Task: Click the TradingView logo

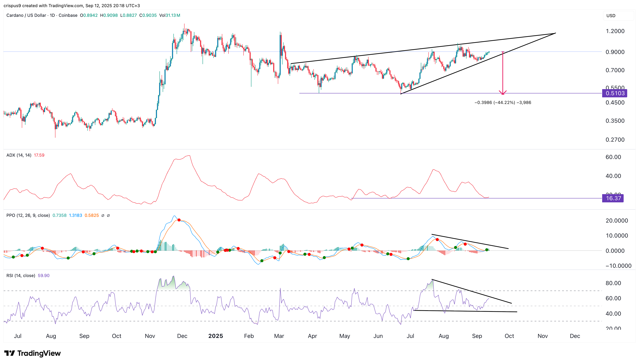Action: pyautogui.click(x=33, y=353)
